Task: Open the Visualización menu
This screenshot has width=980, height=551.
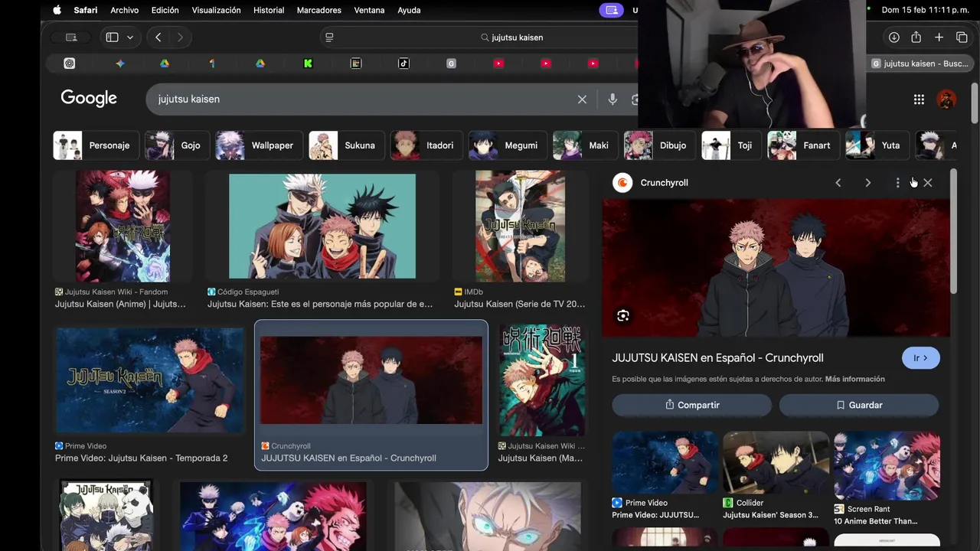Action: tap(216, 10)
